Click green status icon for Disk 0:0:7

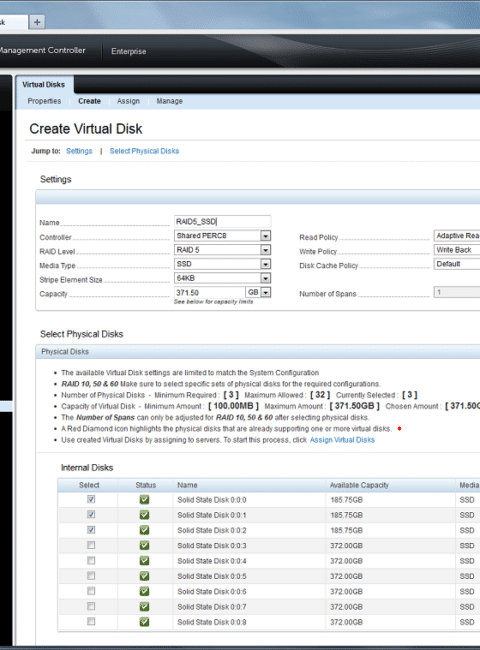pyautogui.click(x=144, y=606)
